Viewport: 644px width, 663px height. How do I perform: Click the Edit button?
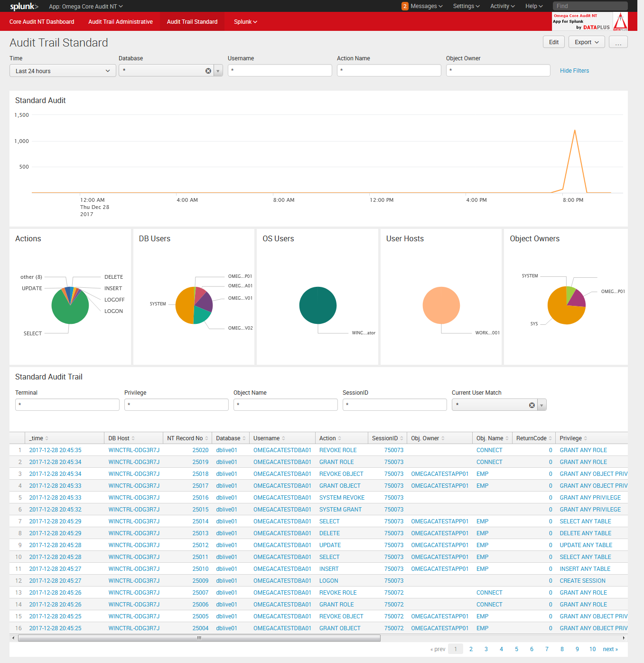pyautogui.click(x=553, y=42)
